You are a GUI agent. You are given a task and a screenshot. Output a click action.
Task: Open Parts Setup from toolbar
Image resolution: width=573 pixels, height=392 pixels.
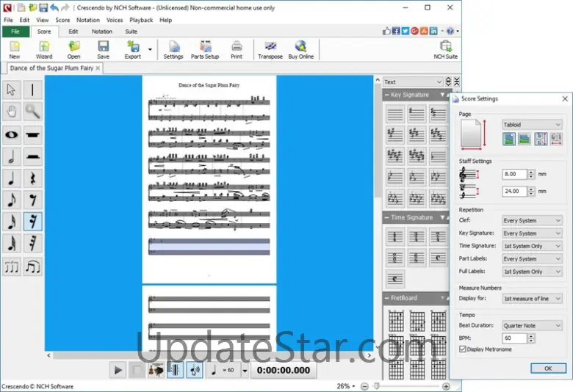point(205,49)
